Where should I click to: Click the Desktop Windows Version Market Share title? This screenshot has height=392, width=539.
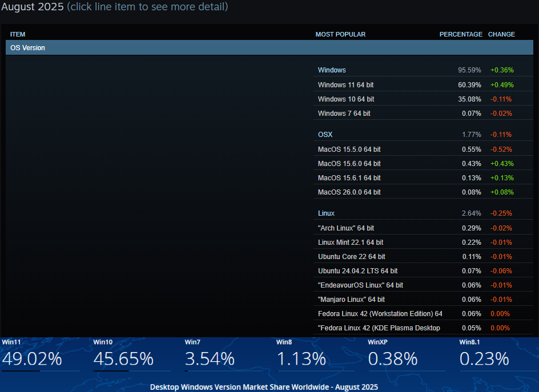[264, 387]
